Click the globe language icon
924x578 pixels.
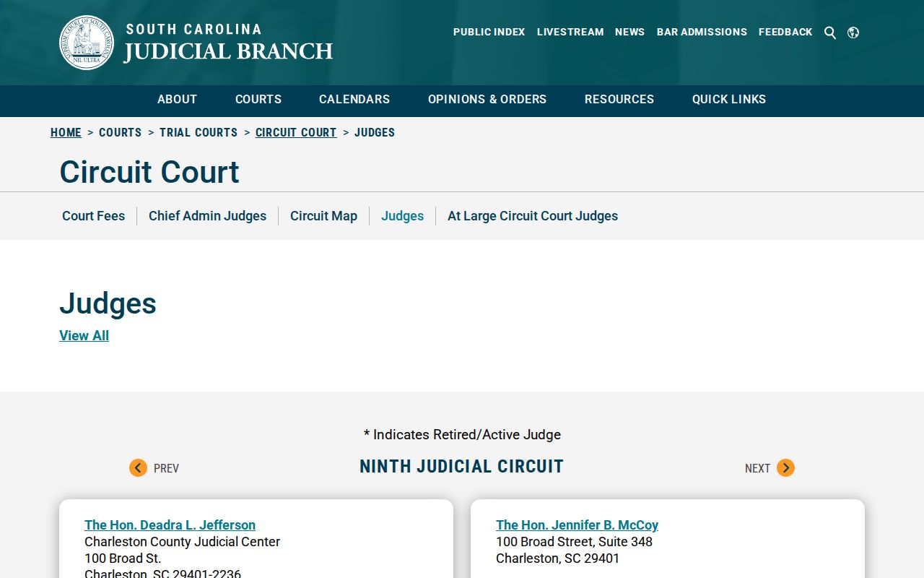853,33
